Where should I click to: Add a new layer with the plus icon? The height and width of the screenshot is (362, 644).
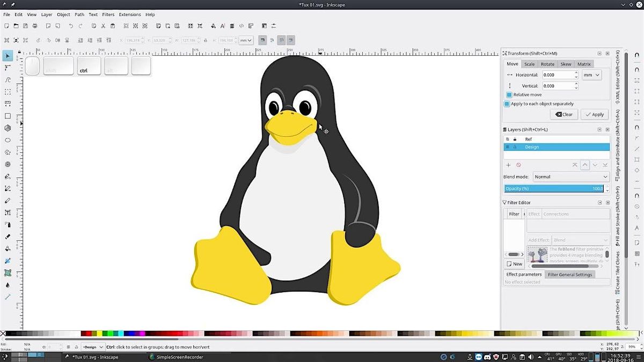pos(508,165)
